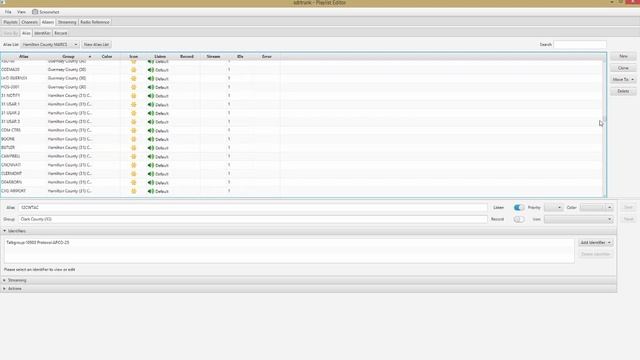Click the star icon in the 31 NOTIFY row
640x360 pixels.
[x=133, y=96]
